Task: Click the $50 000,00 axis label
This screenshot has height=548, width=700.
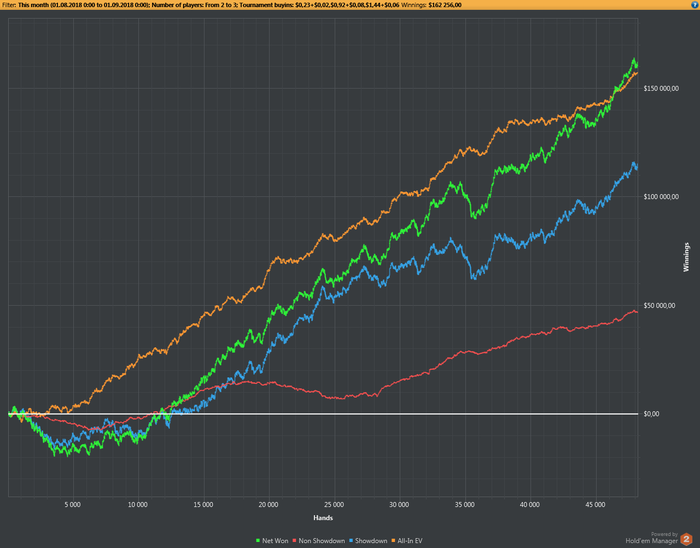Action: pos(659,306)
